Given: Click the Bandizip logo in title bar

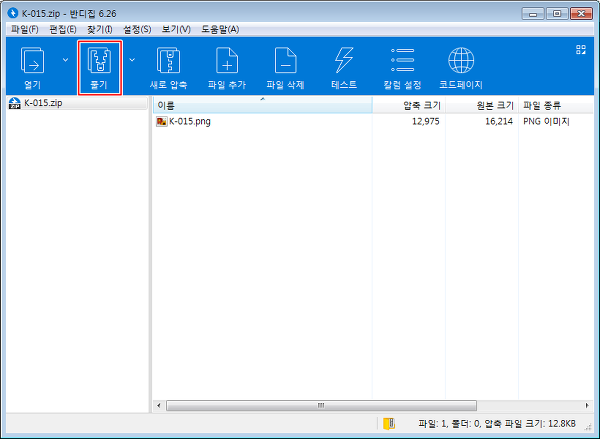Looking at the screenshot, I should (13, 13).
